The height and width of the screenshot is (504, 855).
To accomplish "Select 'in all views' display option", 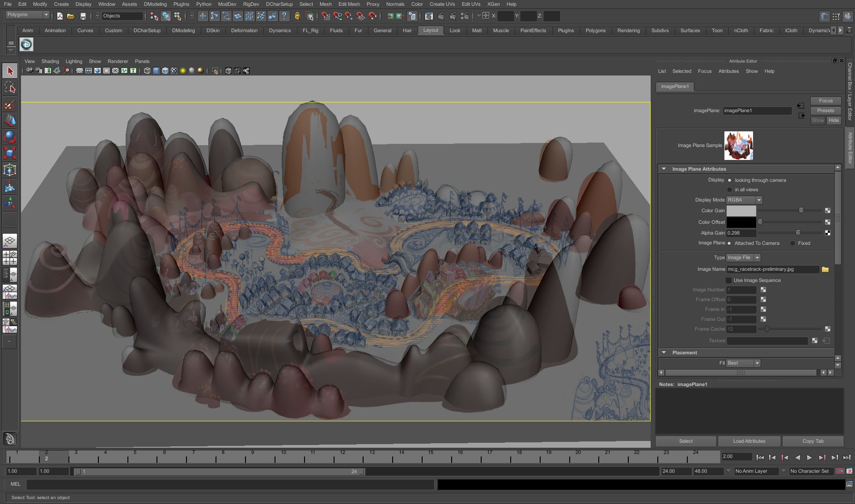I will pos(730,189).
